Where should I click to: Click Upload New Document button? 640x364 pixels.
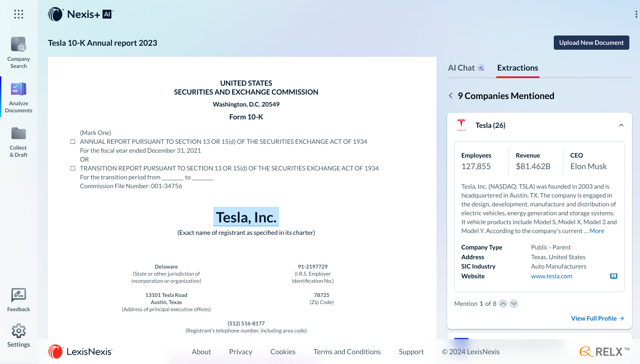click(x=591, y=43)
